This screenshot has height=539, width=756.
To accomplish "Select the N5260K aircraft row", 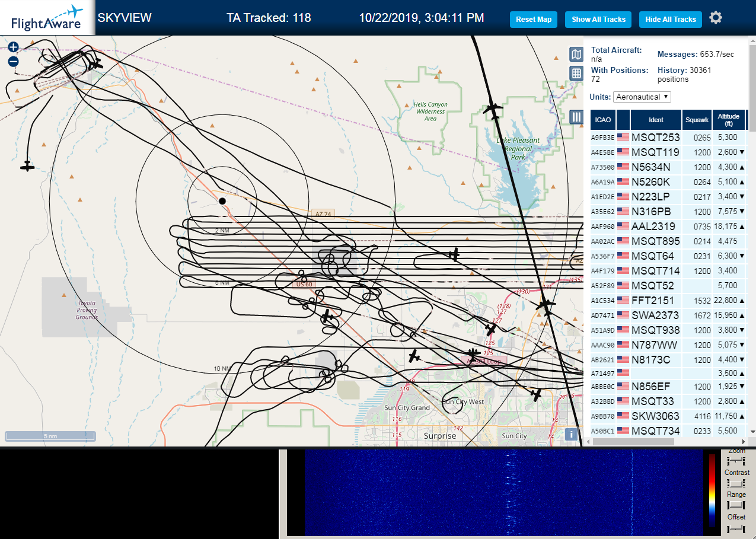I will [x=668, y=181].
